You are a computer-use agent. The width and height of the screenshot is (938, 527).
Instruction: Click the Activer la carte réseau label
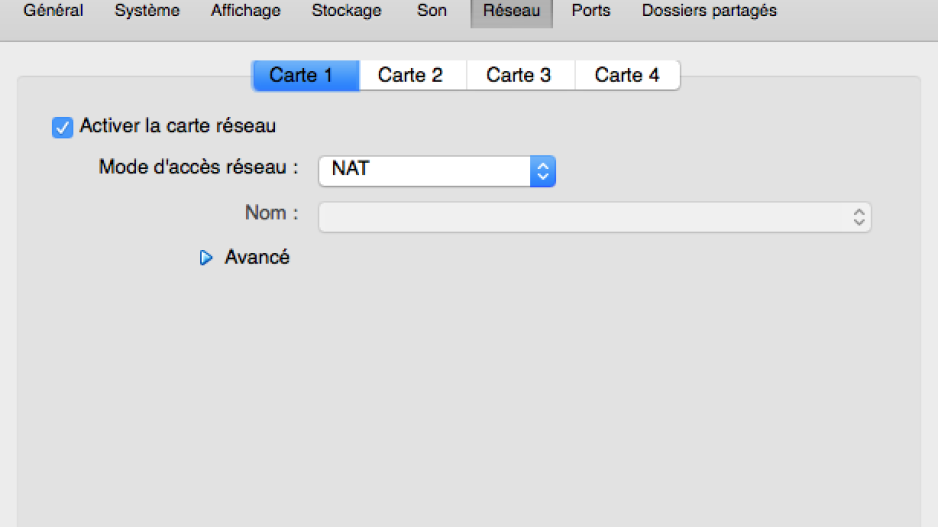coord(178,126)
